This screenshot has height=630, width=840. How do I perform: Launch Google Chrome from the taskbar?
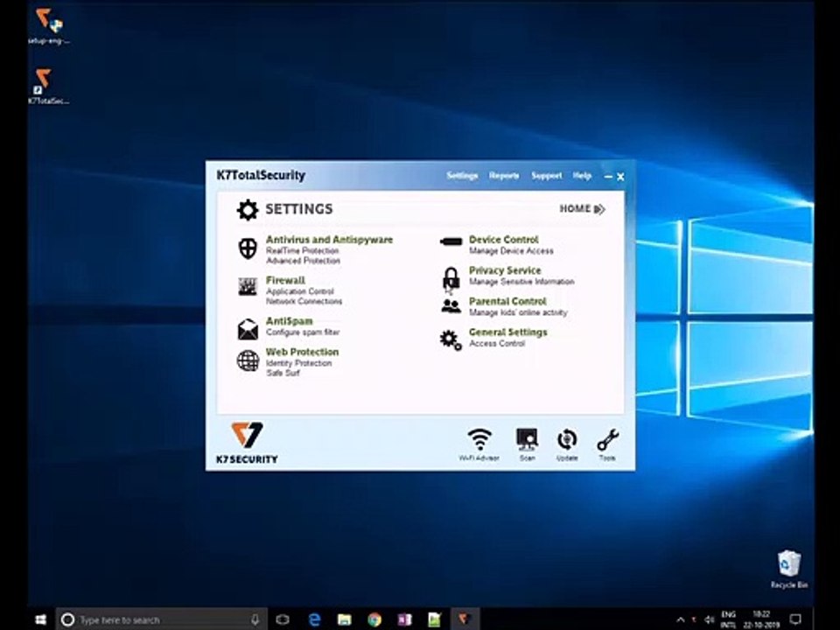point(374,619)
